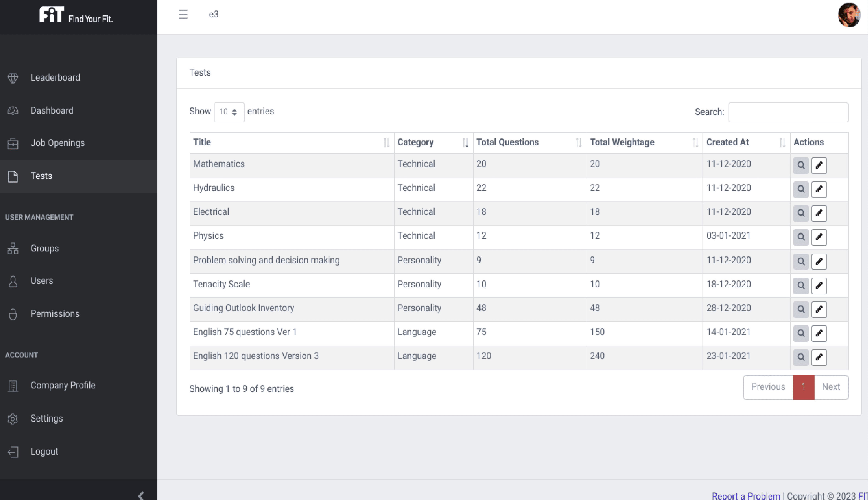Open Settings under Account

coord(79,419)
